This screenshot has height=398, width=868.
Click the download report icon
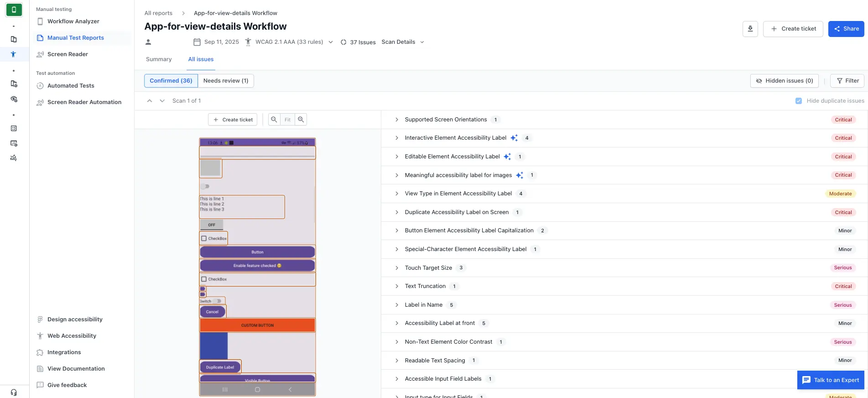coord(750,29)
